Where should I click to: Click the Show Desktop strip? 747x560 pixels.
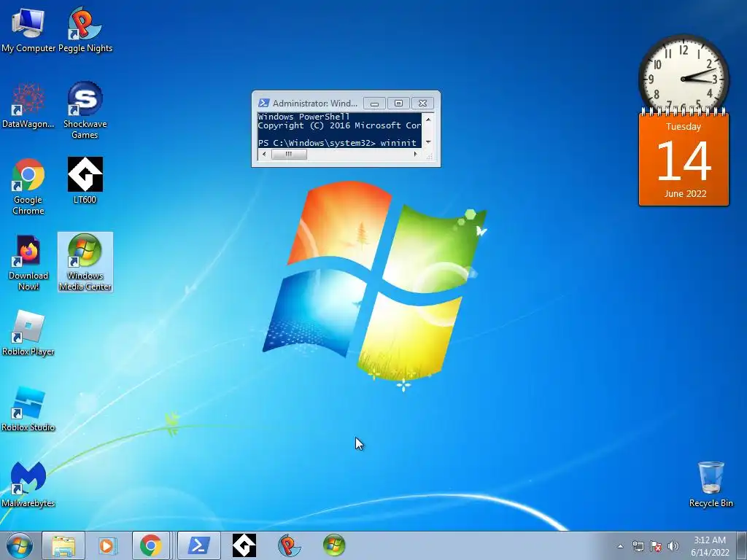coord(743,545)
